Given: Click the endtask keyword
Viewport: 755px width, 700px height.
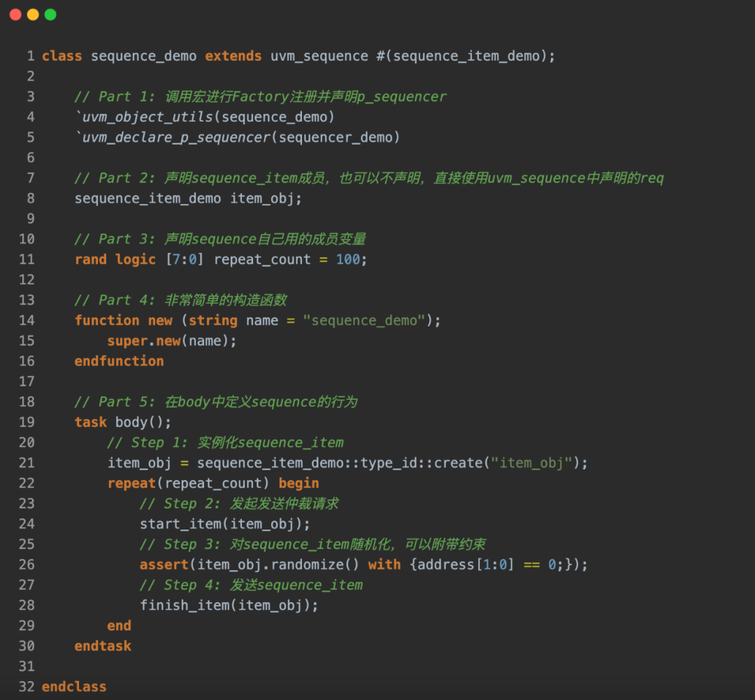Looking at the screenshot, I should click(x=103, y=646).
